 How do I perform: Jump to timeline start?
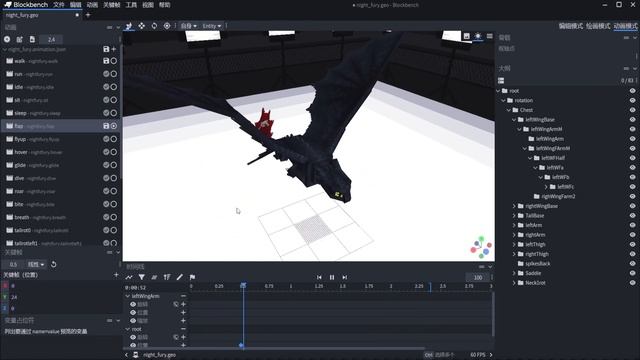(x=319, y=277)
